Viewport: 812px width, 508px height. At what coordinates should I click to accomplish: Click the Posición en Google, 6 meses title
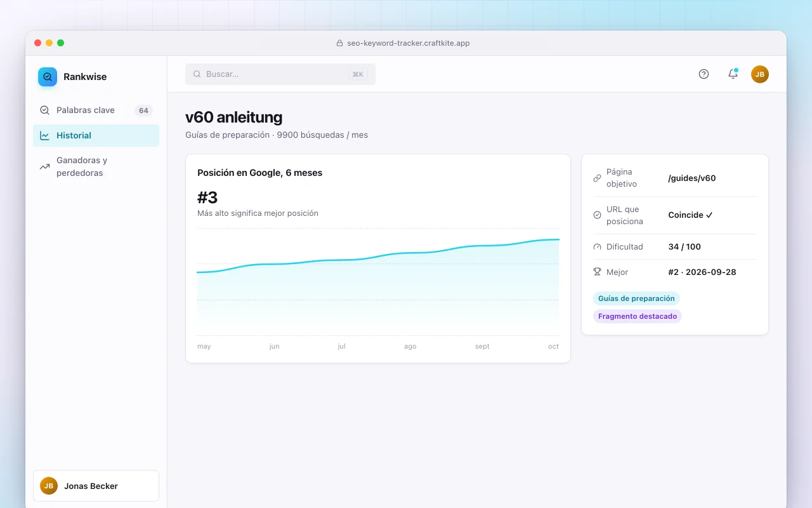(x=259, y=173)
